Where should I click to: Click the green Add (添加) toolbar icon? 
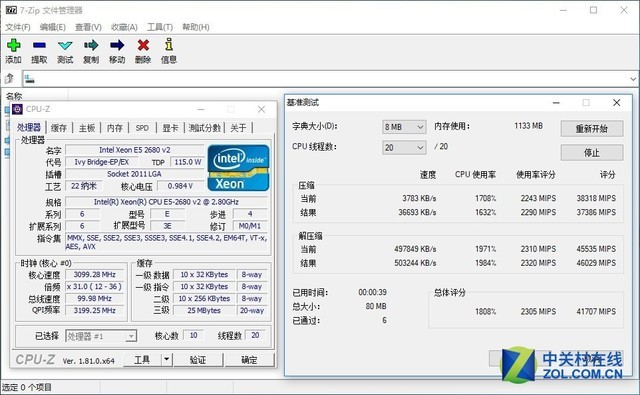(x=13, y=45)
